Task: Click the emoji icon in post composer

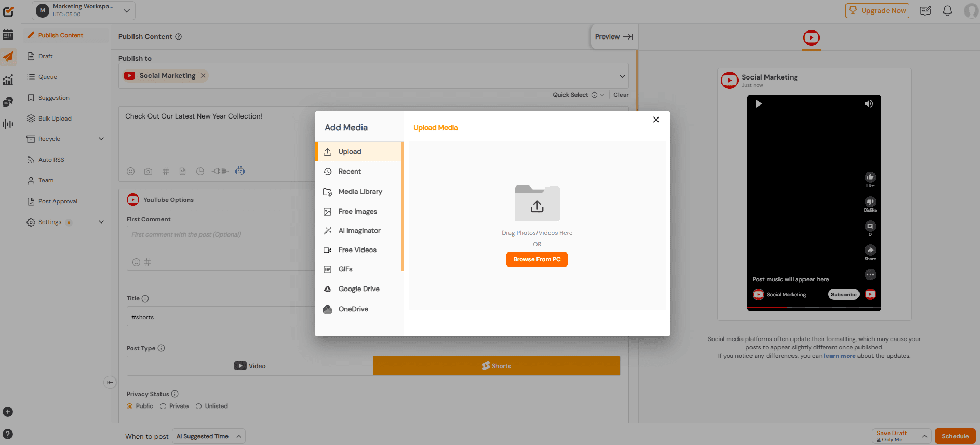Action: (x=131, y=171)
